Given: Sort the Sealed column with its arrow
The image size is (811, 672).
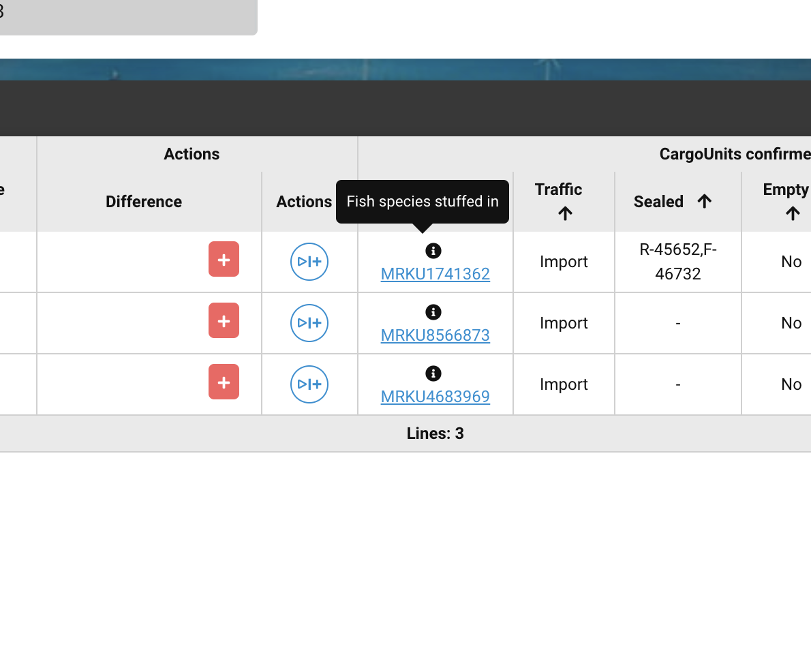Looking at the screenshot, I should pos(705,201).
